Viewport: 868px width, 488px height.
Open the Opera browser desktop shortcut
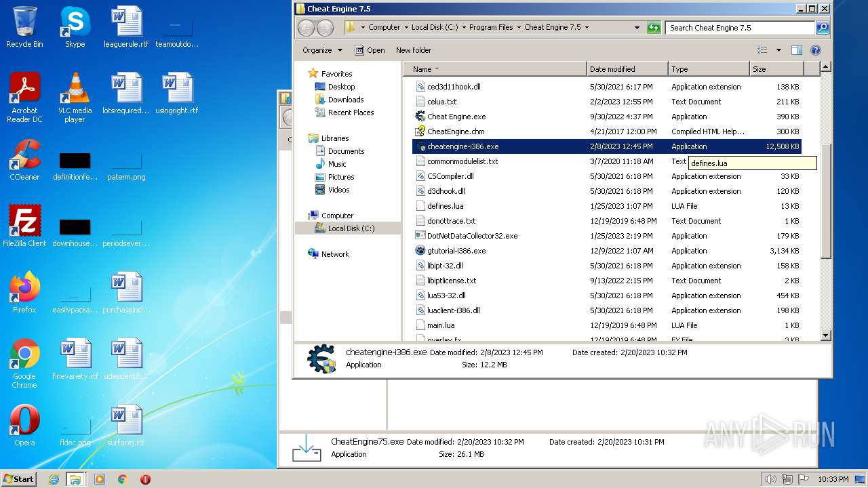pos(24,426)
